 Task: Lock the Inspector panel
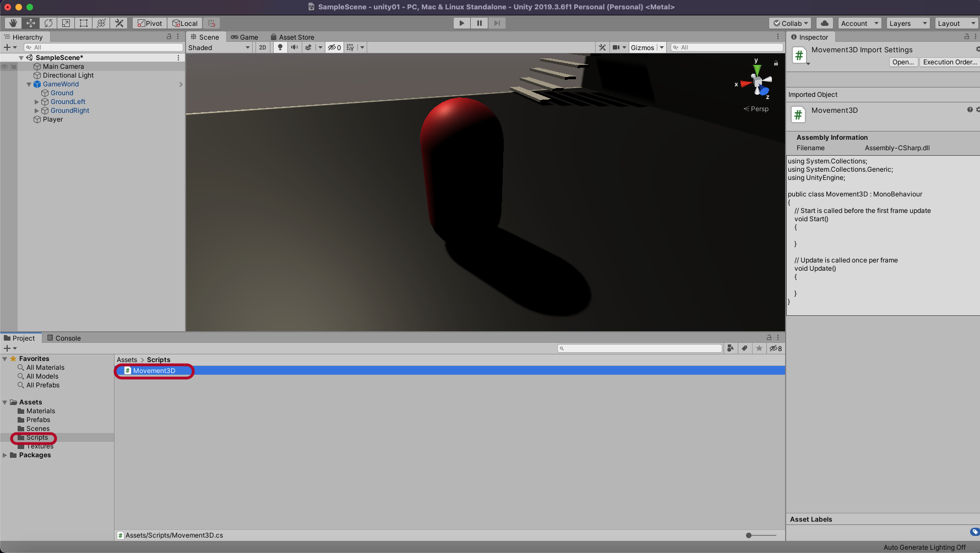[x=966, y=36]
